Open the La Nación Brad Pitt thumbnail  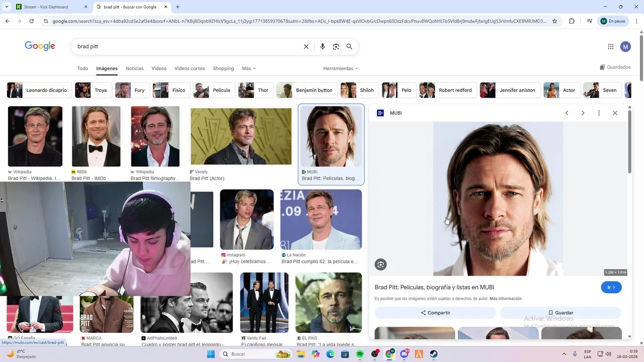(321, 220)
